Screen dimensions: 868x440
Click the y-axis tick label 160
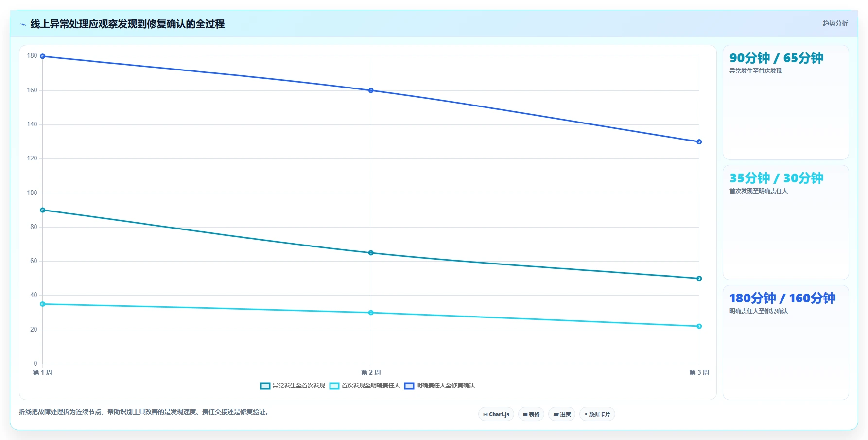click(x=32, y=90)
